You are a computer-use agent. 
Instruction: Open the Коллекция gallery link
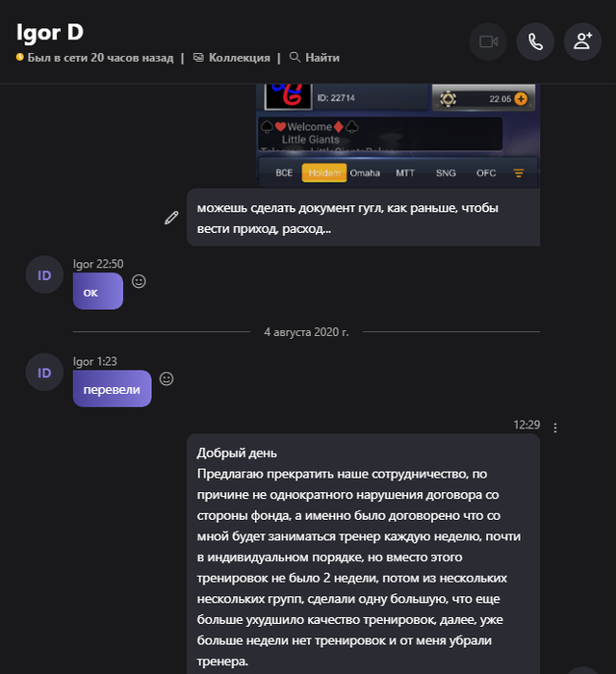(232, 58)
